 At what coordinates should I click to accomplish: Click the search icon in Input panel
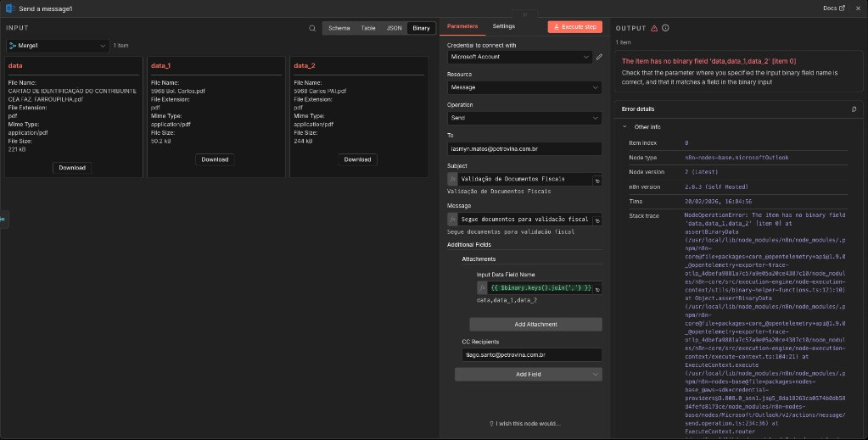point(312,28)
